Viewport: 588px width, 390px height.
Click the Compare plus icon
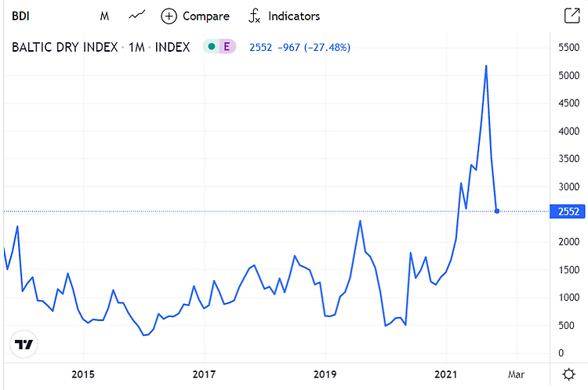coord(169,16)
